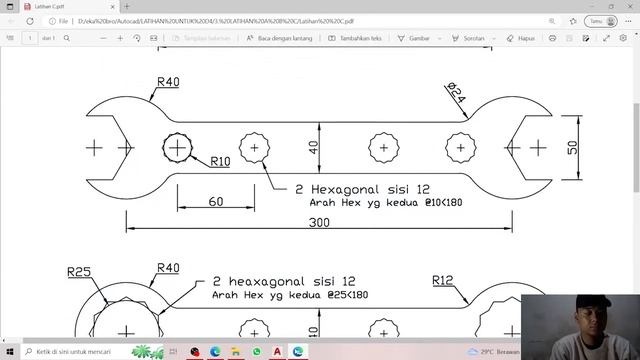Toggle the PDF table of contents sidebar
The width and height of the screenshot is (640, 360).
10,38
